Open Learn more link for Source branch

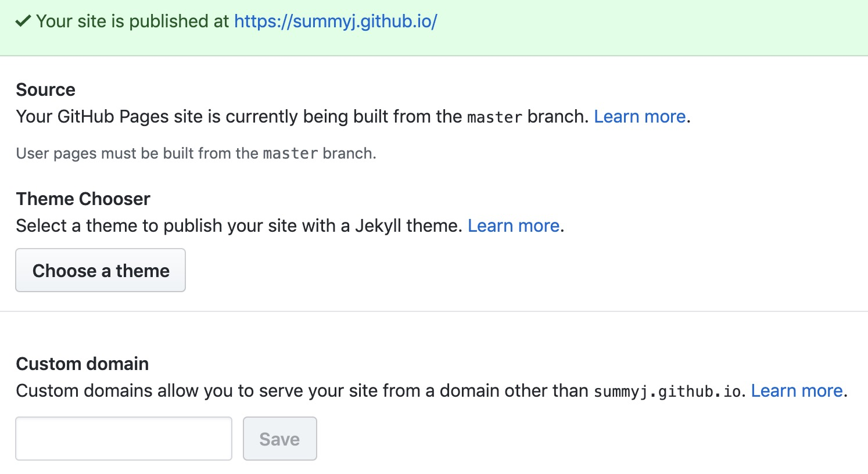(639, 117)
